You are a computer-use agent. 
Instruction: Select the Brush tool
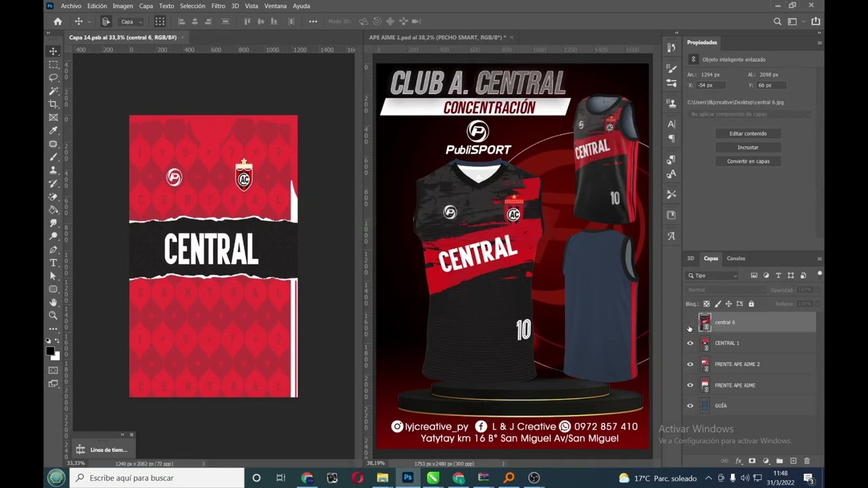(x=53, y=157)
